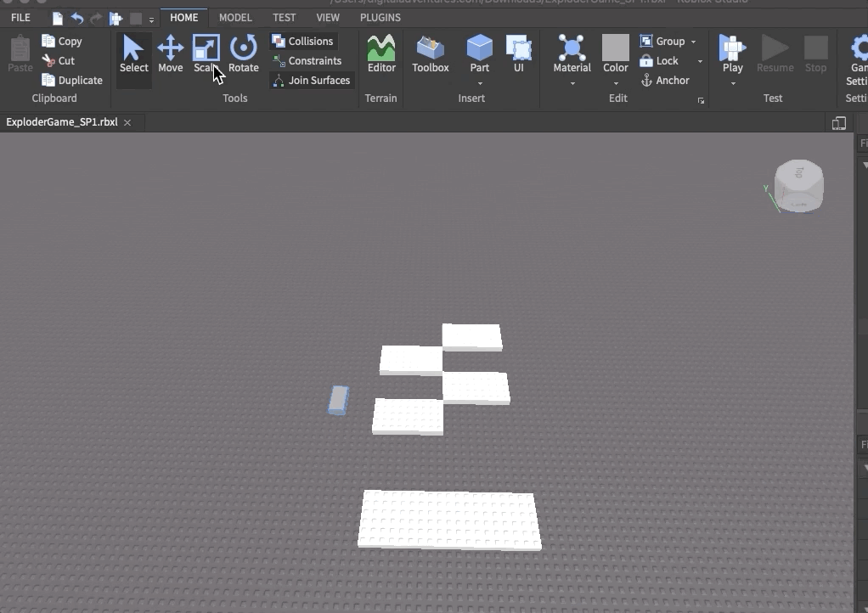The height and width of the screenshot is (613, 868).
Task: Open quick access toolbar customize dropdown
Action: (151, 20)
